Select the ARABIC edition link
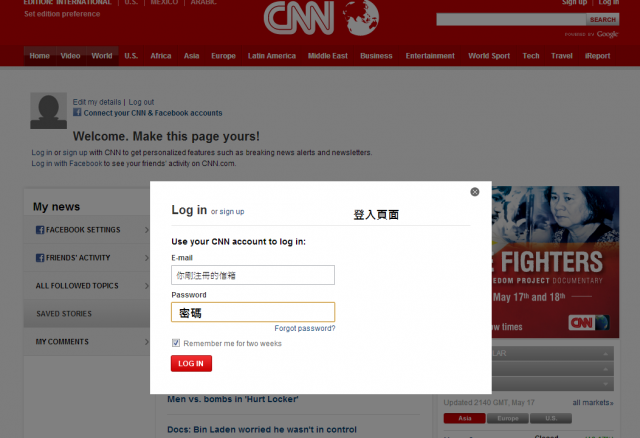 coord(204,2)
